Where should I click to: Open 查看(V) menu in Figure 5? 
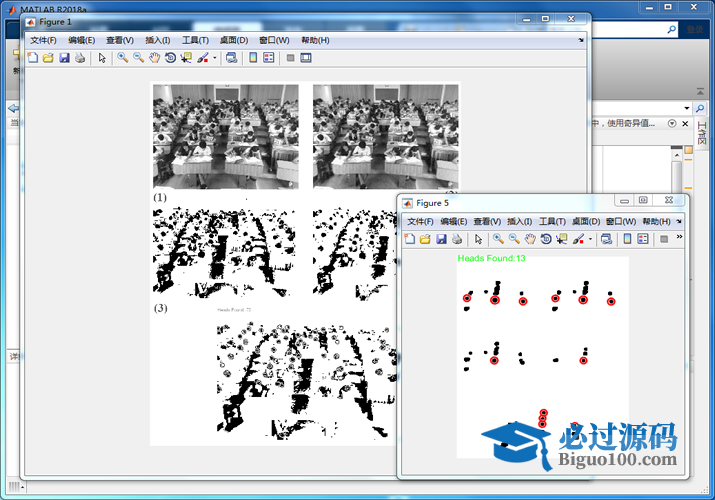[487, 222]
